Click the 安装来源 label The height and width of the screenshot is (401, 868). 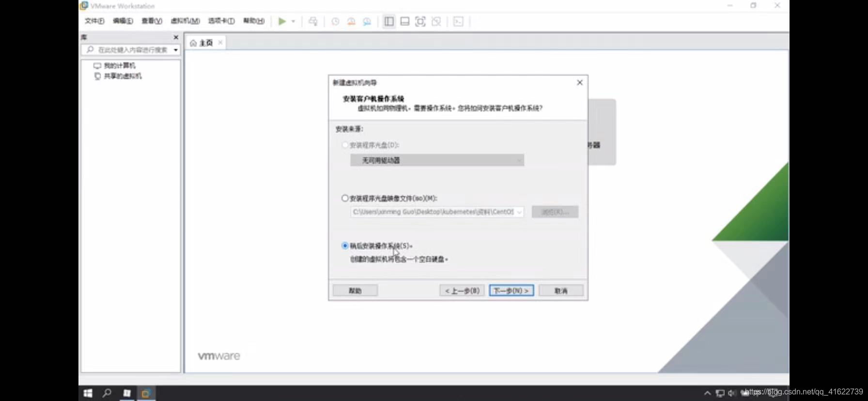click(349, 129)
